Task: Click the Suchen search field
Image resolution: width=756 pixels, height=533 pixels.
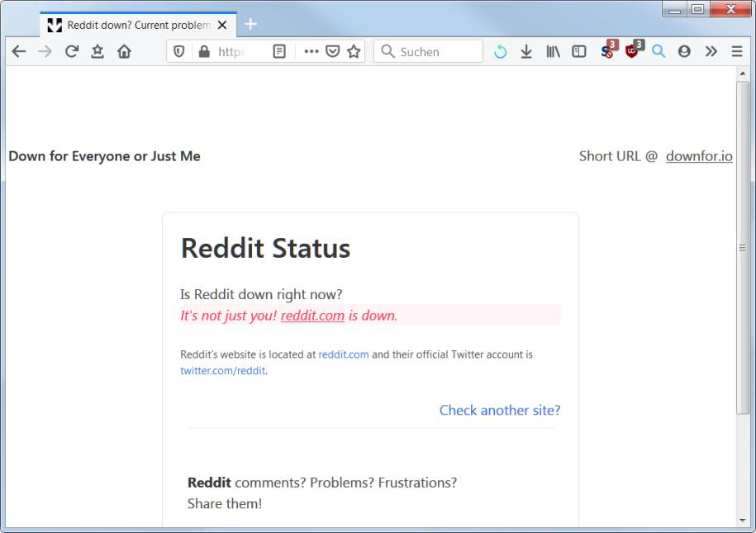Action: click(428, 51)
